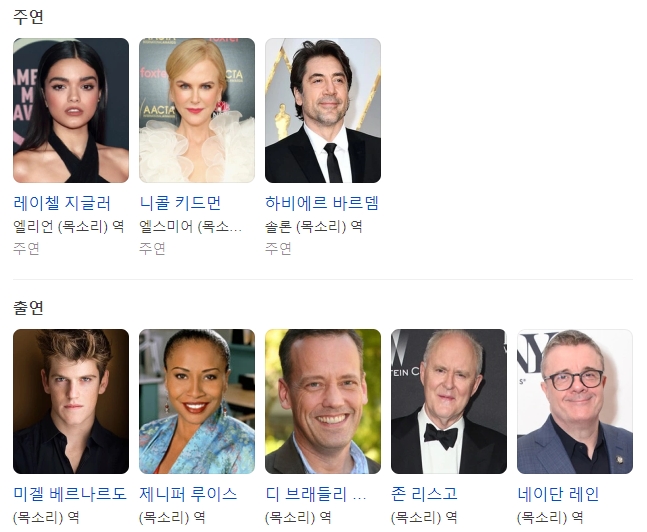
Task: Open 하비에르 바르뎀 photo thumbnail
Action: (x=323, y=110)
